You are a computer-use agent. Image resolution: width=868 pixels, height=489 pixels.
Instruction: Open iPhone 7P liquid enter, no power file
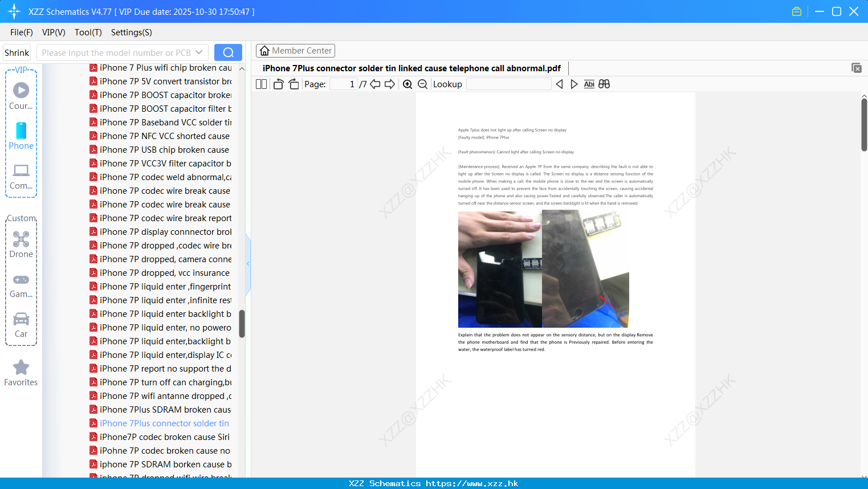(161, 328)
